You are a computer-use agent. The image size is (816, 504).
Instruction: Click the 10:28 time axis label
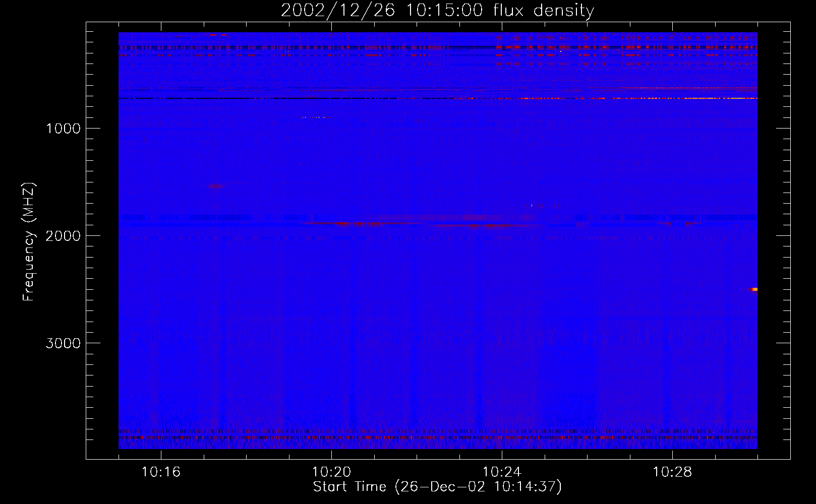point(672,472)
